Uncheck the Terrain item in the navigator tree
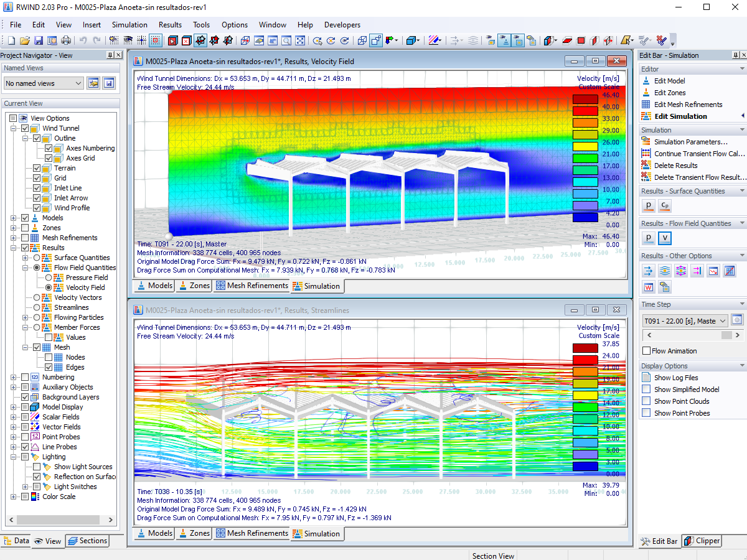 [x=36, y=168]
